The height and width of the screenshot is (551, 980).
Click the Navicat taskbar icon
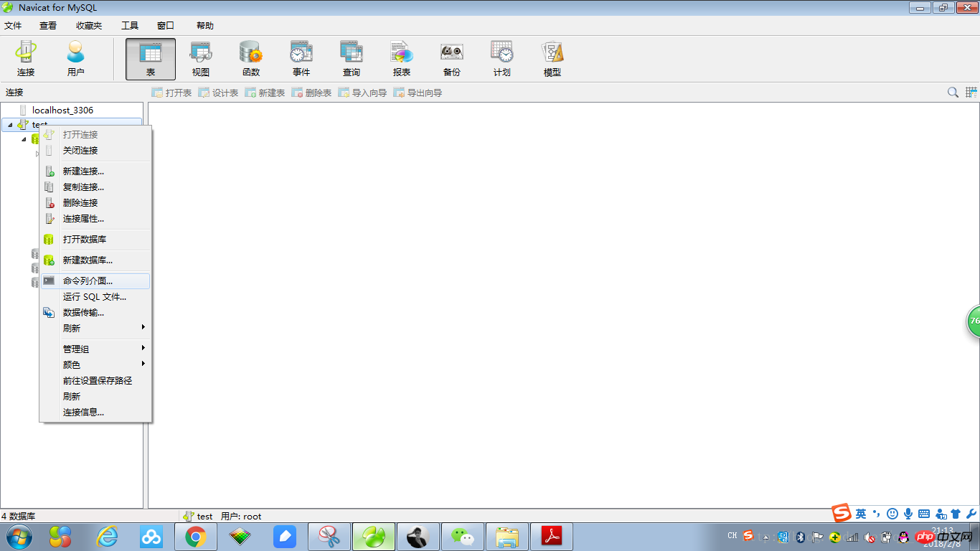pyautogui.click(x=374, y=537)
